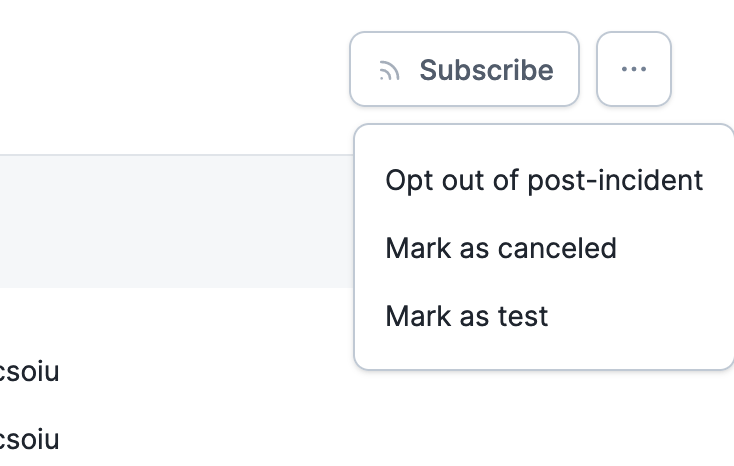Choose Mark as canceled from the menu
This screenshot has width=734, height=466.
(500, 248)
